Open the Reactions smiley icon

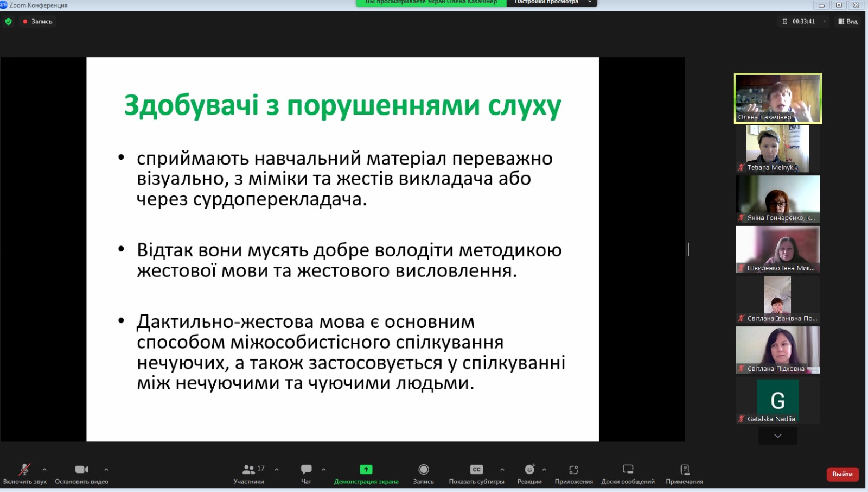[529, 470]
